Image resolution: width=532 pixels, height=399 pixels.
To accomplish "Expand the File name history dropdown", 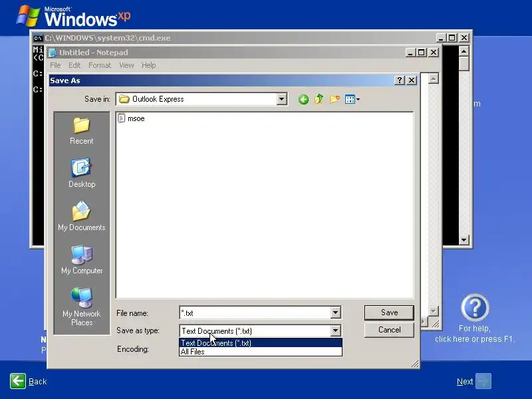I will (x=335, y=313).
